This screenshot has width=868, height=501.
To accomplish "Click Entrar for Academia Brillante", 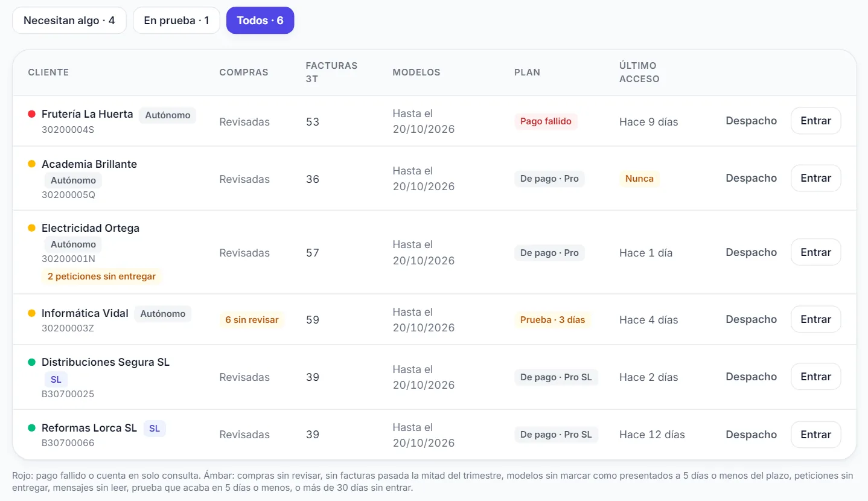I will click(x=815, y=178).
